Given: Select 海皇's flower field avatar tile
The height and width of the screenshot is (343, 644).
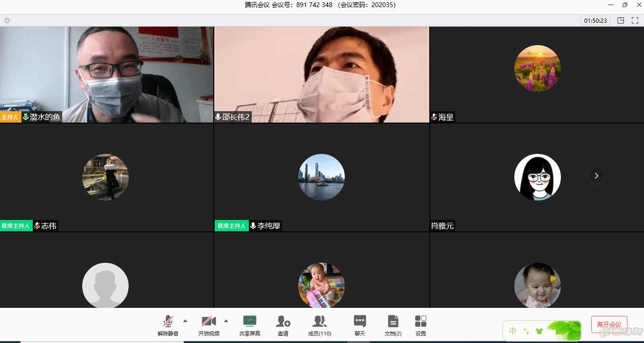Looking at the screenshot, I should coord(537,68).
